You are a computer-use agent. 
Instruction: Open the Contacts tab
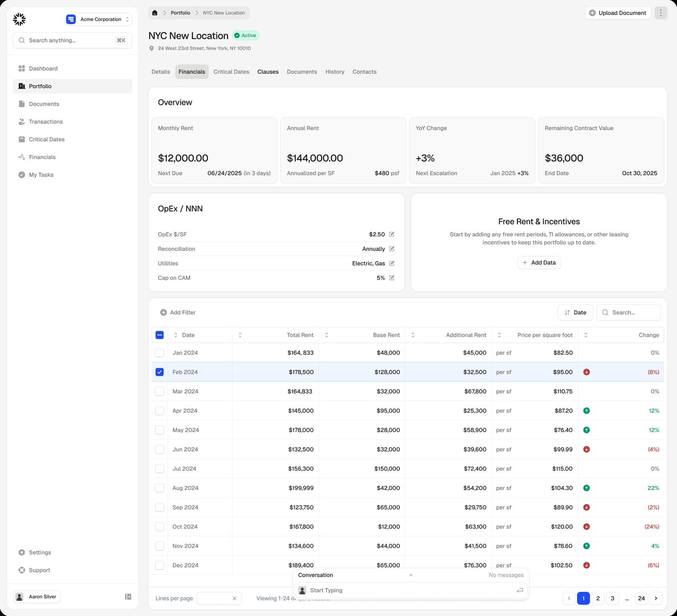[364, 72]
